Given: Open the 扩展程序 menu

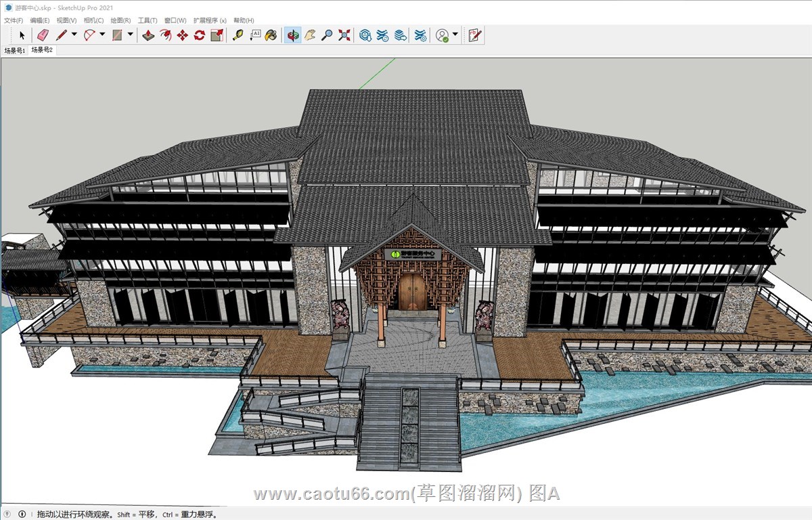Looking at the screenshot, I should point(210,21).
